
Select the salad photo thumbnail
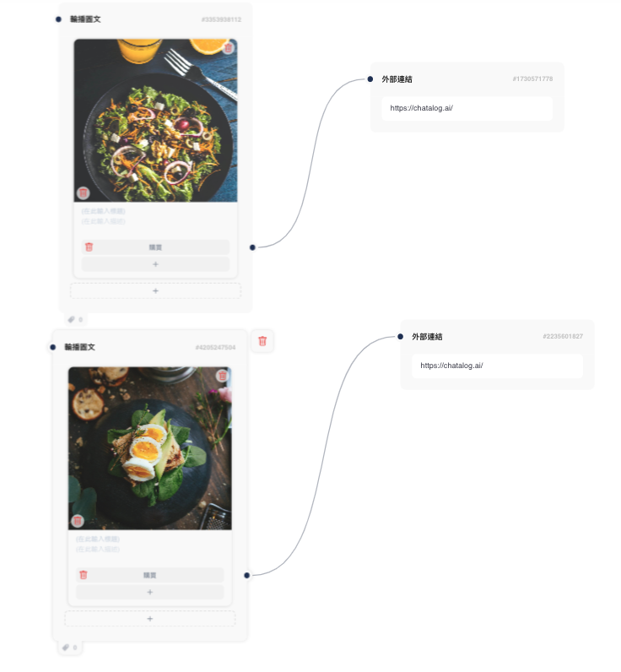pos(155,121)
